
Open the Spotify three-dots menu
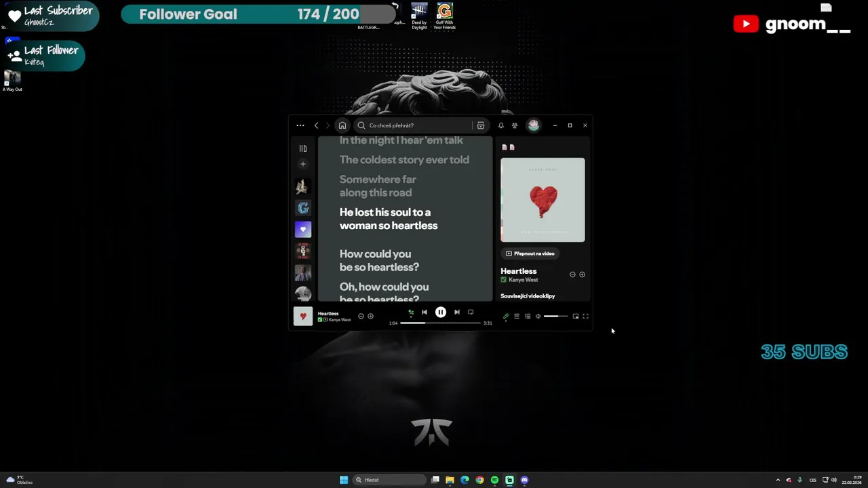coord(300,125)
